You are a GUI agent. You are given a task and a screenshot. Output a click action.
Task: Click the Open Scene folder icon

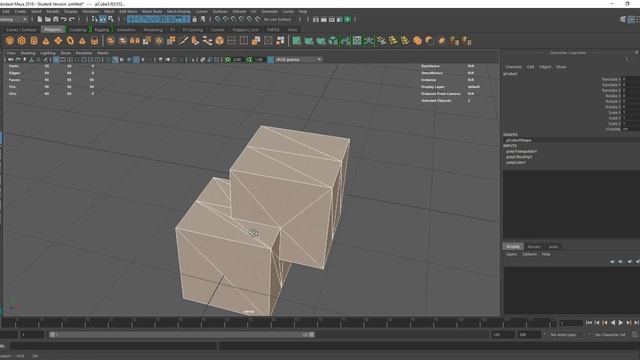47,19
